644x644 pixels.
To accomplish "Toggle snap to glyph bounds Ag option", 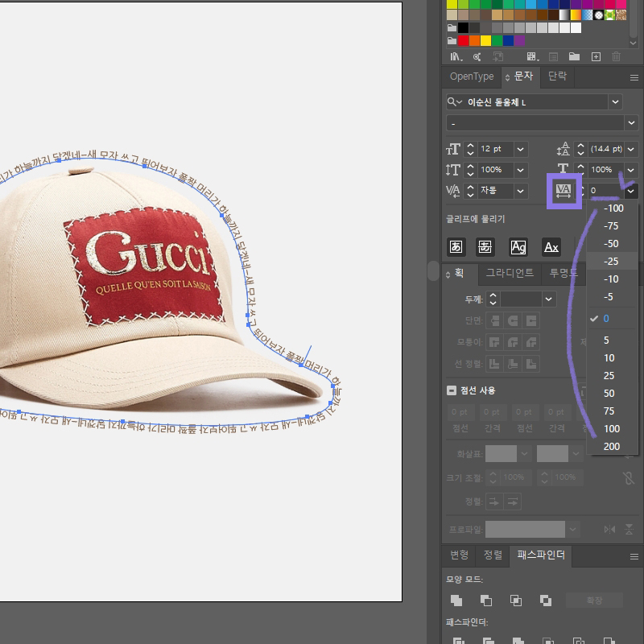I will pos(518,247).
